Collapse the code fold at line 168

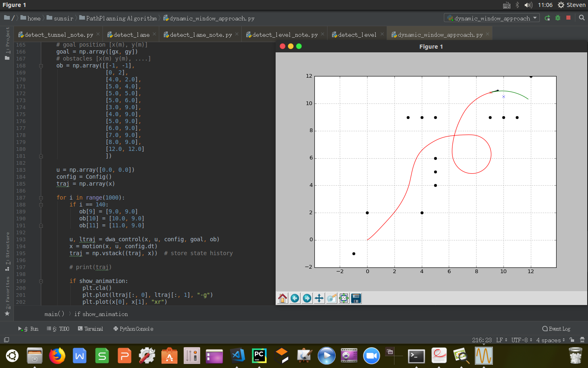click(41, 66)
